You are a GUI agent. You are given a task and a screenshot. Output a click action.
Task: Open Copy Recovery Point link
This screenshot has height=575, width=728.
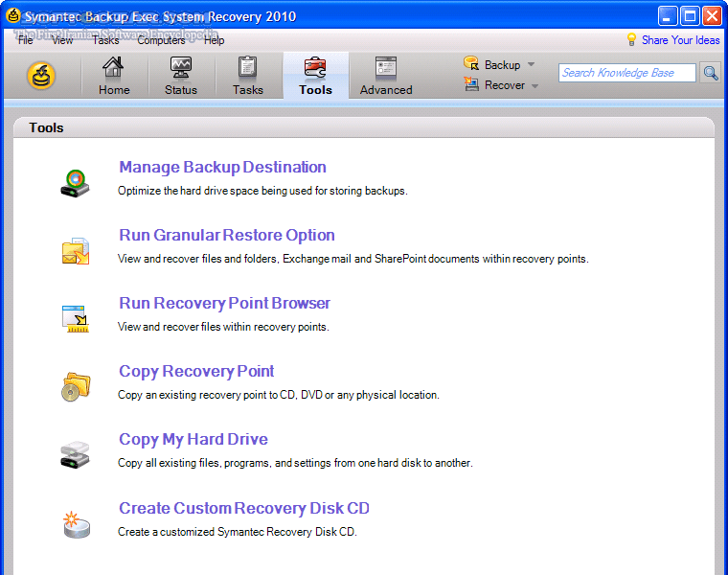(196, 372)
